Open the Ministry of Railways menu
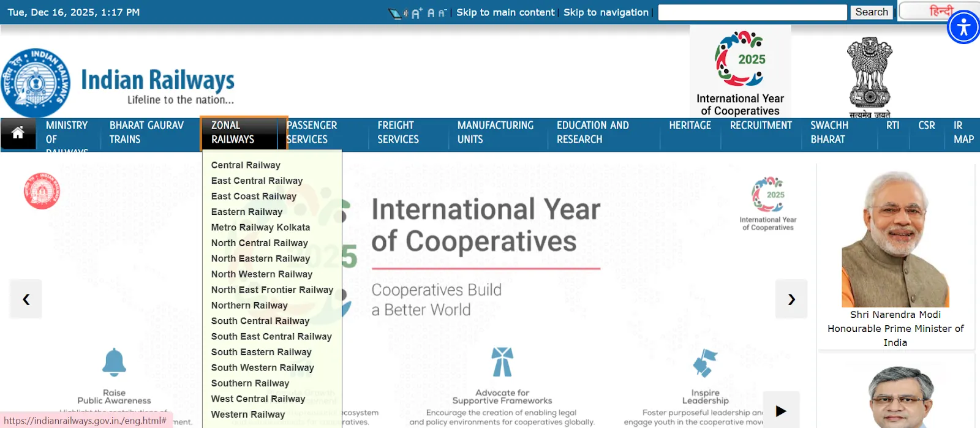Image resolution: width=980 pixels, height=428 pixels. 67,135
